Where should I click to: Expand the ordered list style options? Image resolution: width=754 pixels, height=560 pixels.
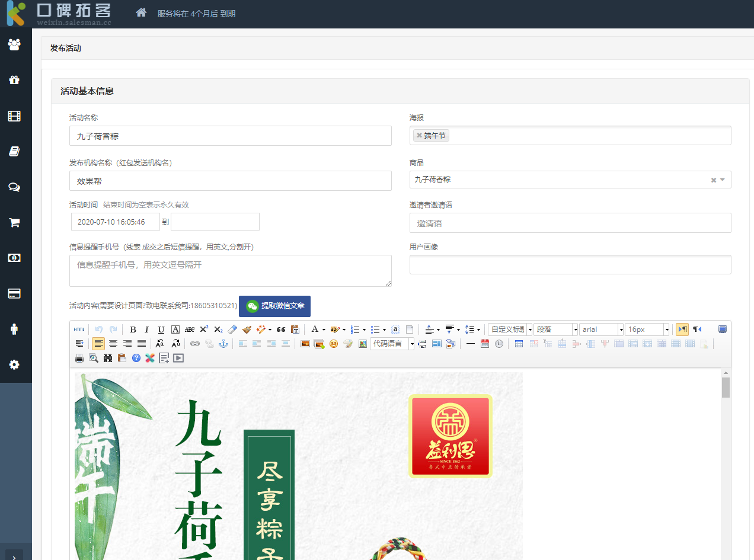[x=364, y=329]
